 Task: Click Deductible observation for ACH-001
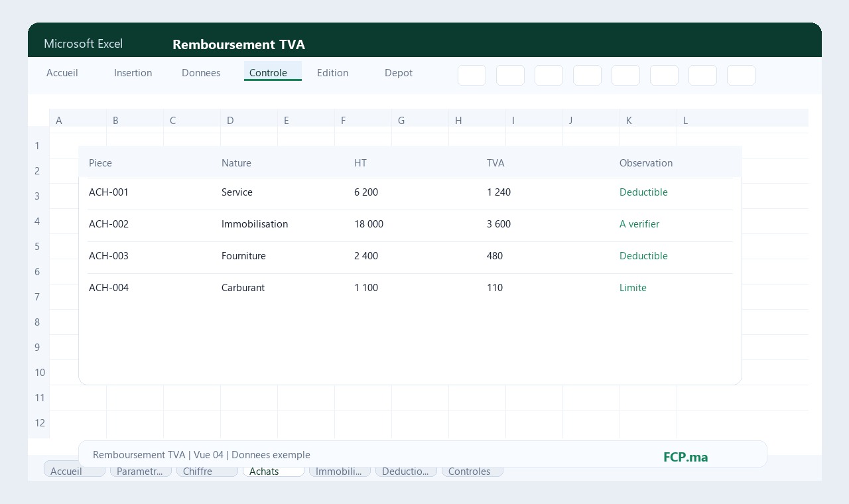pyautogui.click(x=643, y=192)
